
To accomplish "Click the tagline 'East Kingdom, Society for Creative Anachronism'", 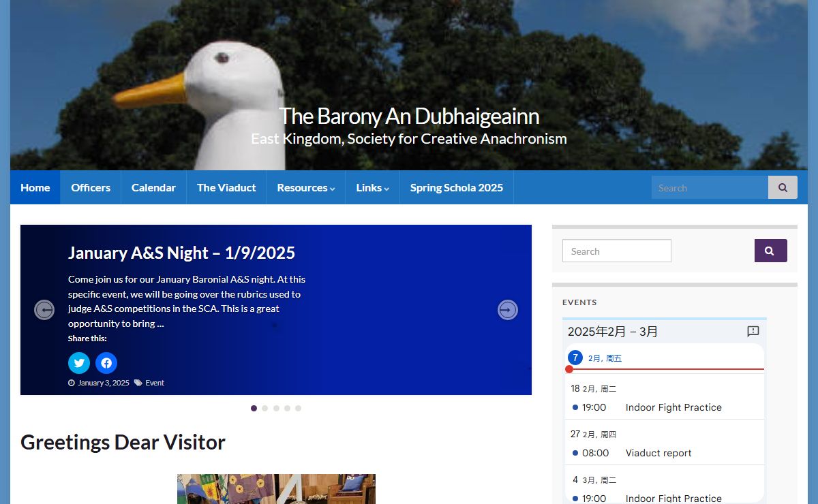I will coord(409,139).
